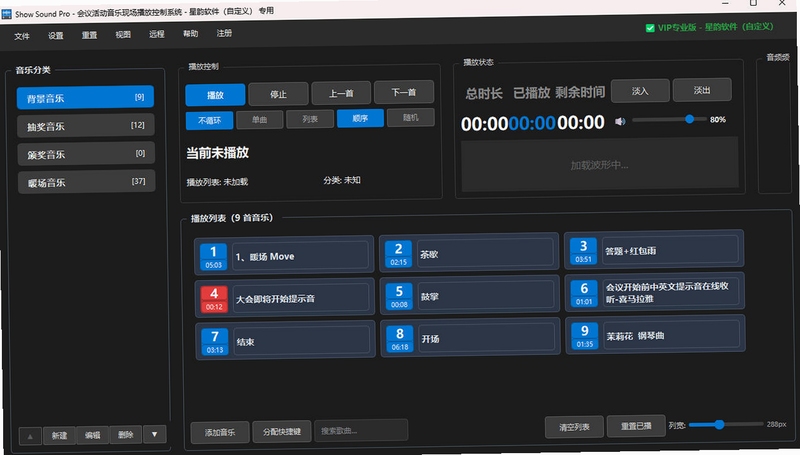Click the 播放 play button
Image resolution: width=800 pixels, height=455 pixels.
click(215, 95)
